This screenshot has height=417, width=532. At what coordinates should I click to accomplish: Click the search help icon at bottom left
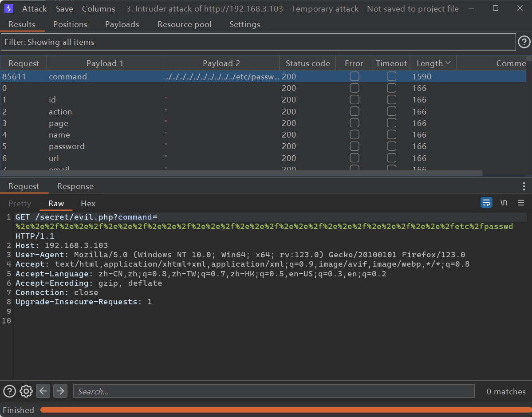pos(9,391)
